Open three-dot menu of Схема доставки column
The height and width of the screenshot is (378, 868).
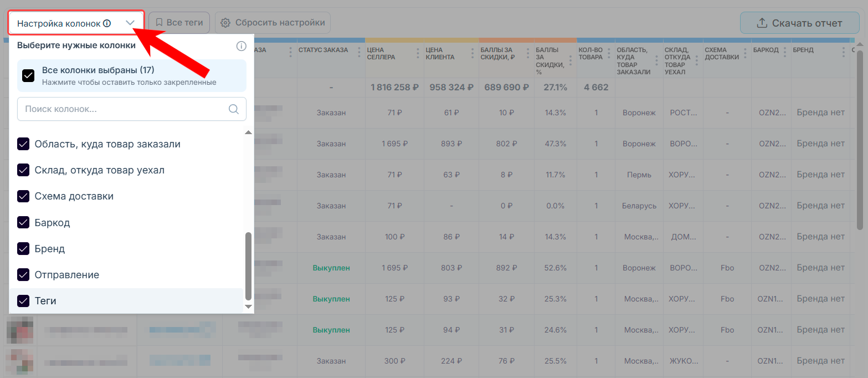coord(746,53)
